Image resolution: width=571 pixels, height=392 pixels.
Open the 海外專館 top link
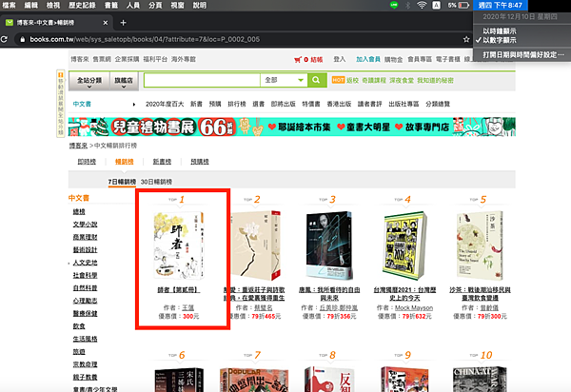(184, 59)
